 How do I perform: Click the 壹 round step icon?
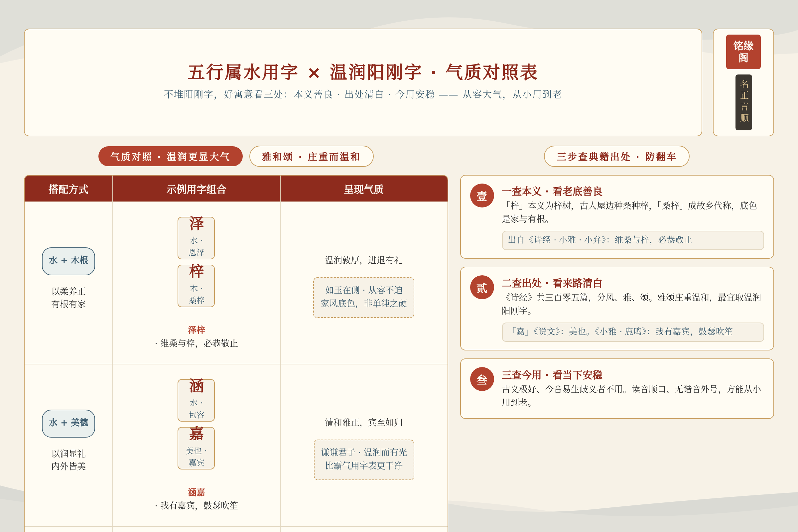coord(482,196)
